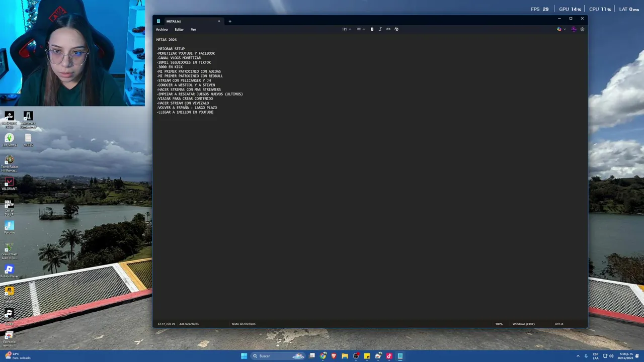Open the H1 headings dropdown
This screenshot has width=644, height=362.
347,29
